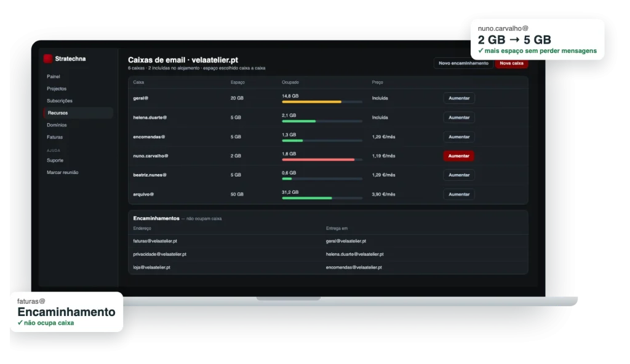
Task: Click the yellow usage bar for geral@
Action: [322, 102]
